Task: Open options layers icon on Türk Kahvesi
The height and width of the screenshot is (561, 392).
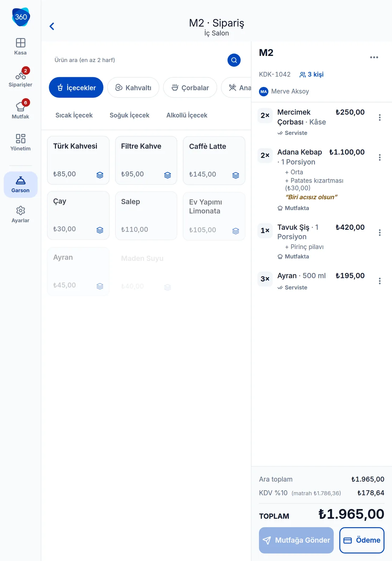Action: pos(100,175)
